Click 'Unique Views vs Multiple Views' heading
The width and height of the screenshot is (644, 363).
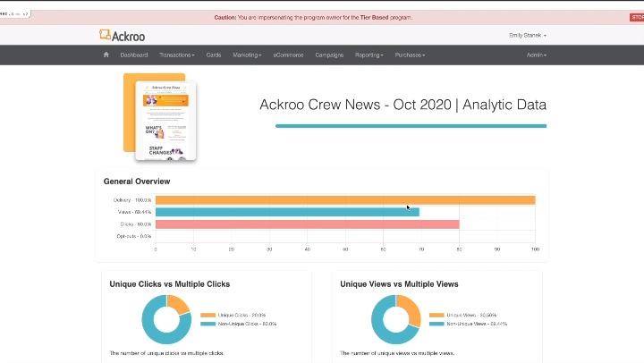[x=399, y=284]
